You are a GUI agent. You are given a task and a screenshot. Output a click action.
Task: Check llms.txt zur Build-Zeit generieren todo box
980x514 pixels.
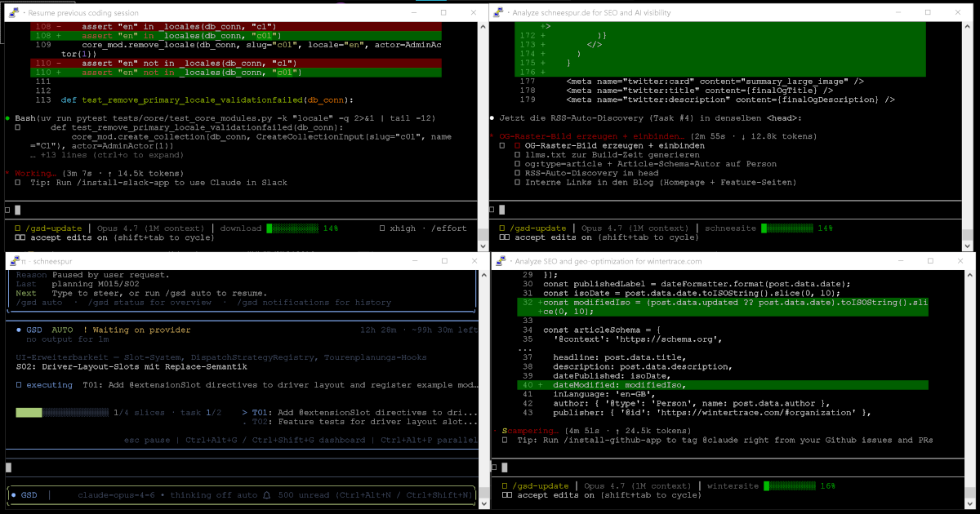tap(517, 155)
